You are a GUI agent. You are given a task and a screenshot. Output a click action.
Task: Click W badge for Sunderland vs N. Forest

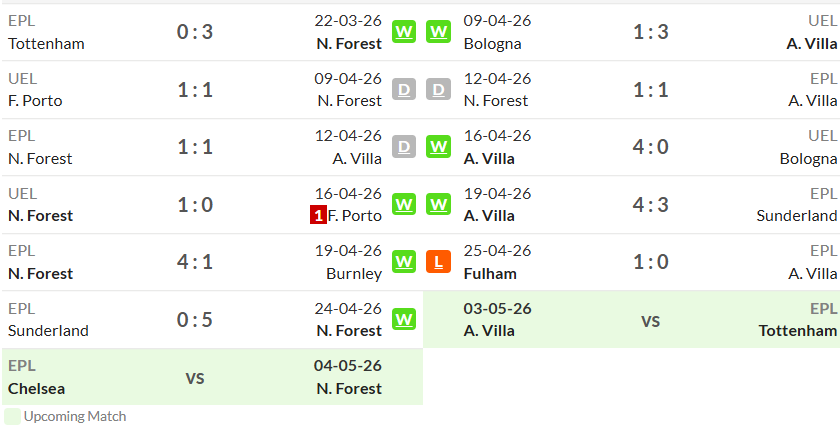[404, 320]
